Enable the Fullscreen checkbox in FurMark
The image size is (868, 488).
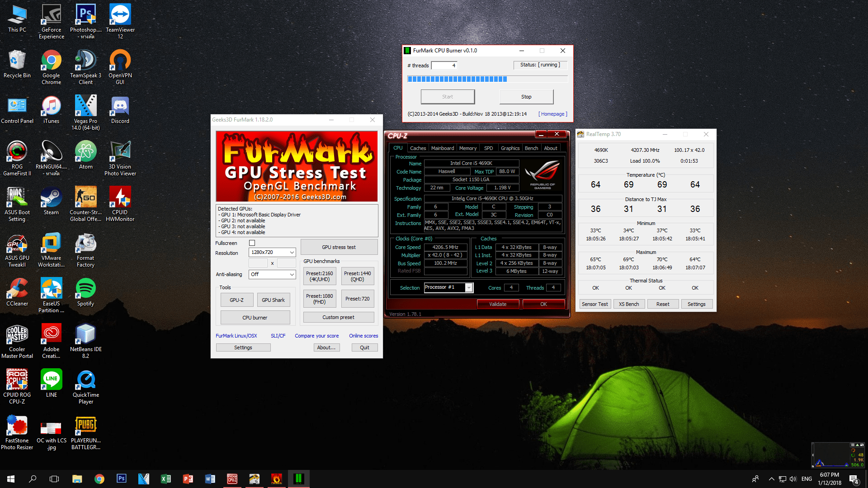pos(252,243)
